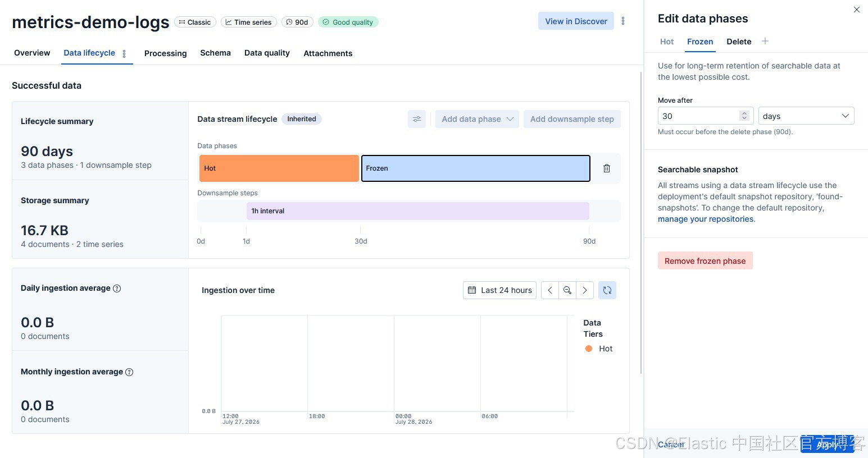Click the zoom out magnifier icon

pyautogui.click(x=567, y=290)
